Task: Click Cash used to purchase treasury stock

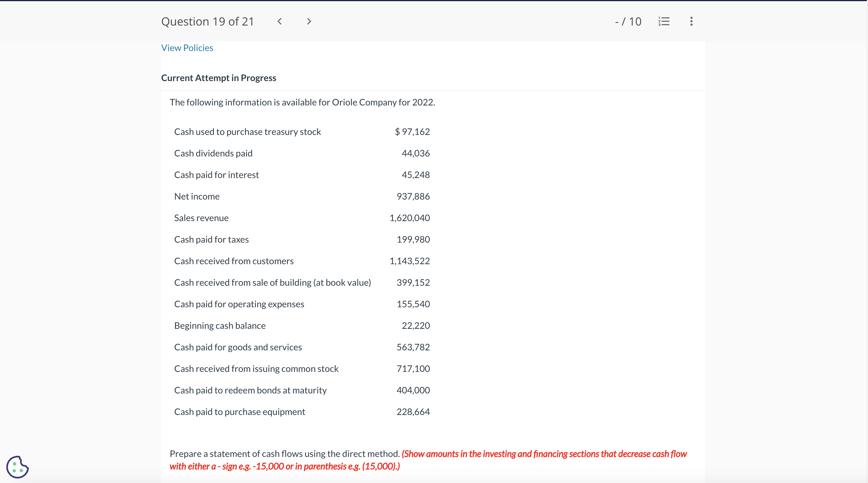Action: pyautogui.click(x=247, y=132)
